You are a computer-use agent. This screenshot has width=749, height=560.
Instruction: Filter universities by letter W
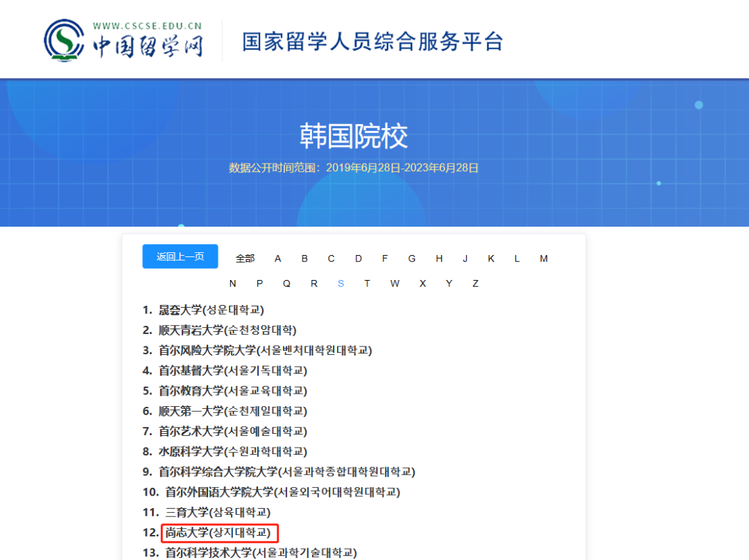[395, 283]
